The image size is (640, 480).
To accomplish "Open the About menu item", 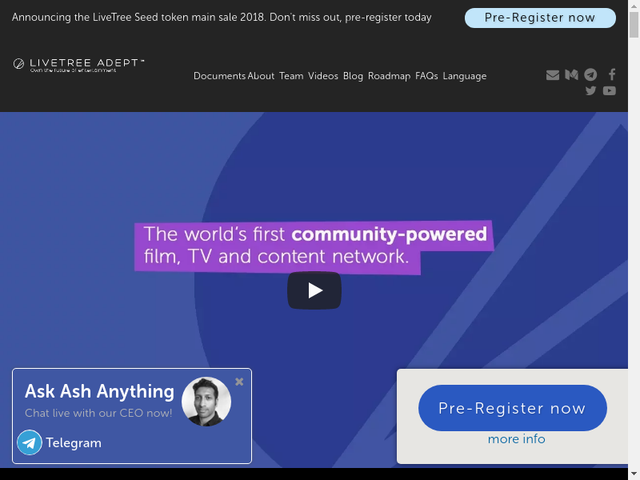I will tap(261, 76).
